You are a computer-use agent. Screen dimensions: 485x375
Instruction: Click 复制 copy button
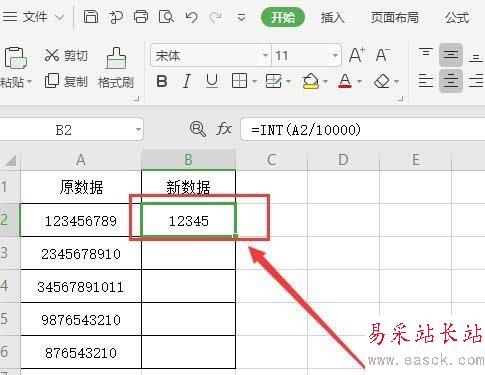[66, 81]
